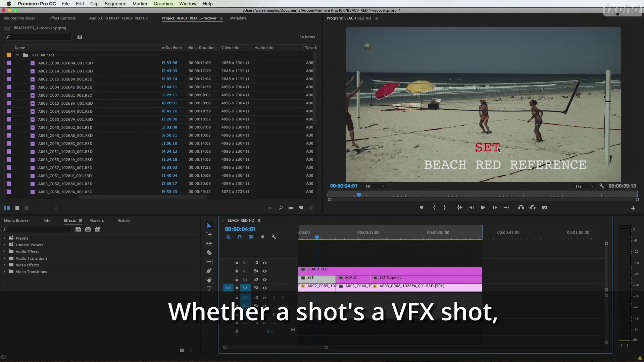Click Mark Out button
The height and width of the screenshot is (362, 644).
tap(445, 208)
